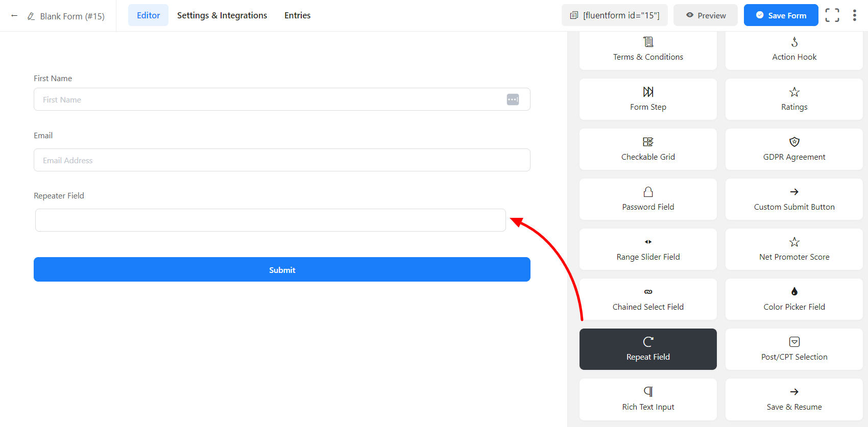Add the Post/CPT Selection field

tap(793, 349)
